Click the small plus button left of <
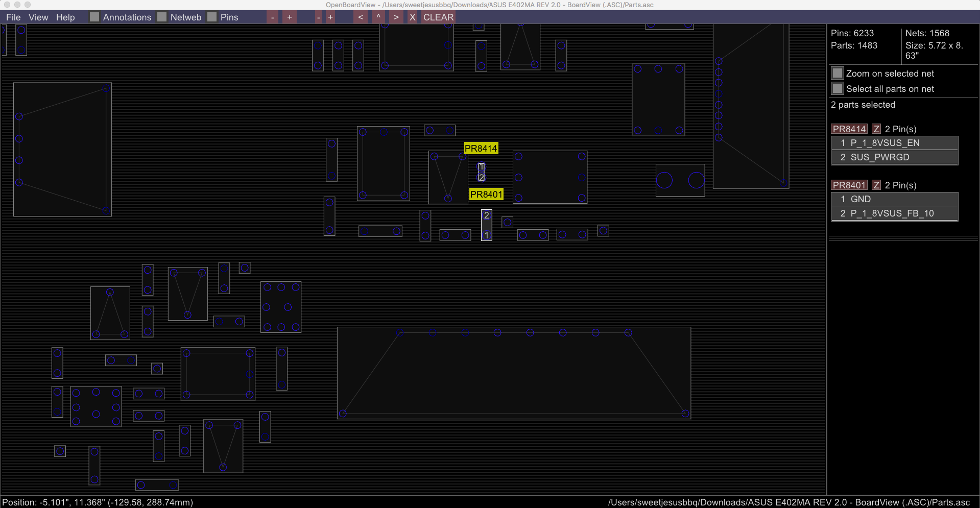The image size is (980, 508). [x=330, y=17]
